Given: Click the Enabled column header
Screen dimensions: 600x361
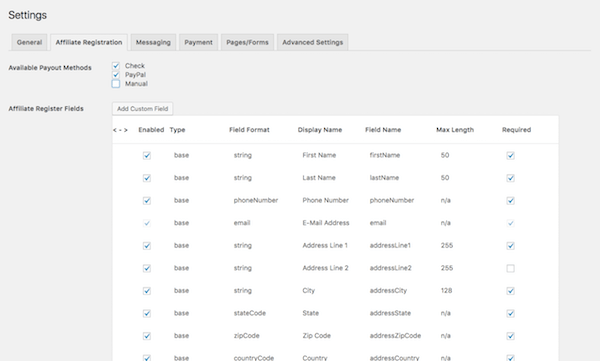Looking at the screenshot, I should [151, 130].
